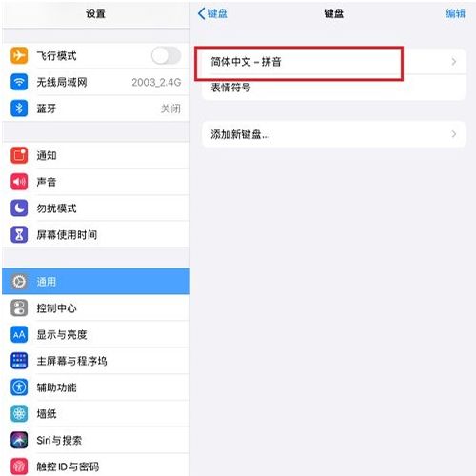Open the Sounds speaker icon

[19, 182]
